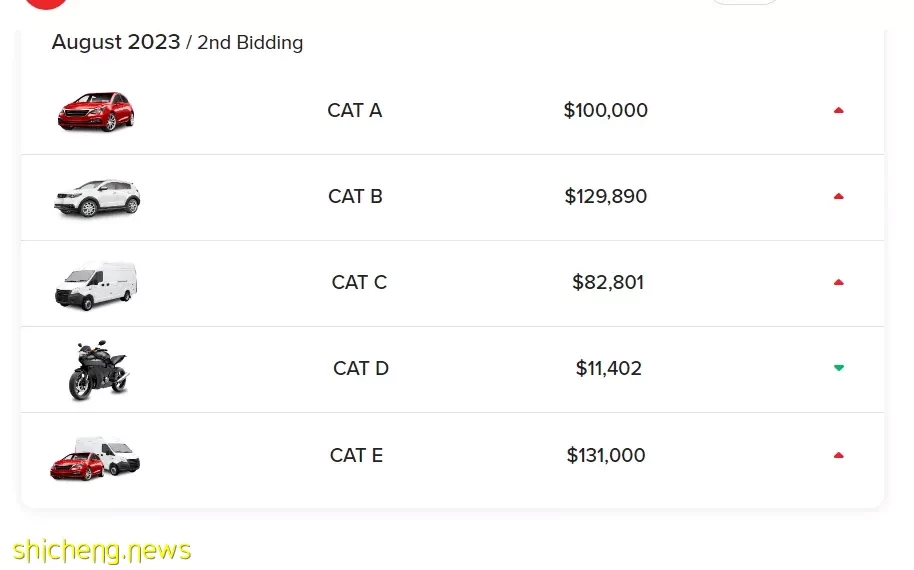Viewport: 914px width, 570px height.
Task: Click the red up arrow beside $82,801
Action: point(838,282)
